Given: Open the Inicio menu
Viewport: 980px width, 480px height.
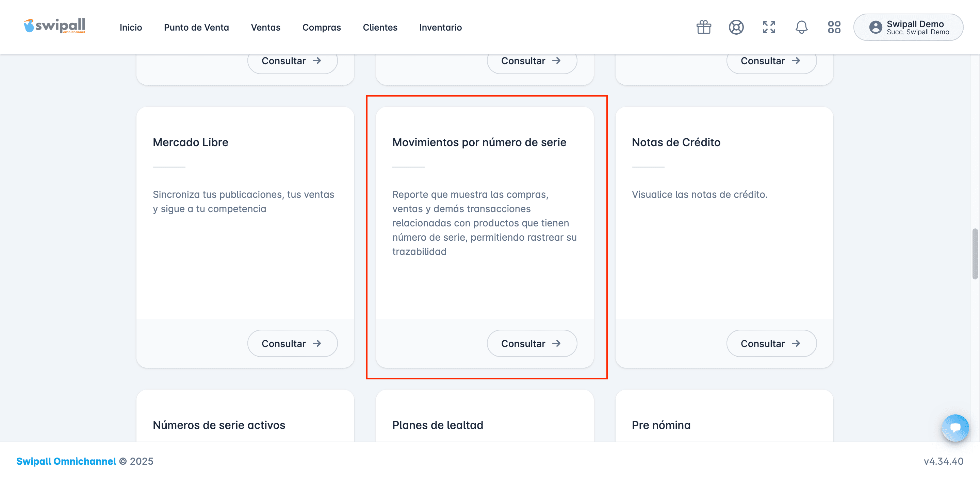Looking at the screenshot, I should click(130, 27).
